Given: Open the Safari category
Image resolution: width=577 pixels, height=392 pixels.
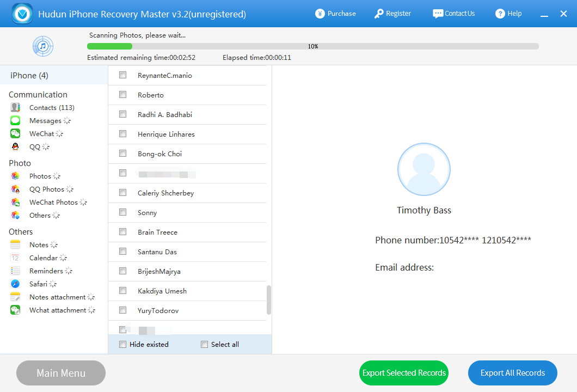Looking at the screenshot, I should pos(38,284).
